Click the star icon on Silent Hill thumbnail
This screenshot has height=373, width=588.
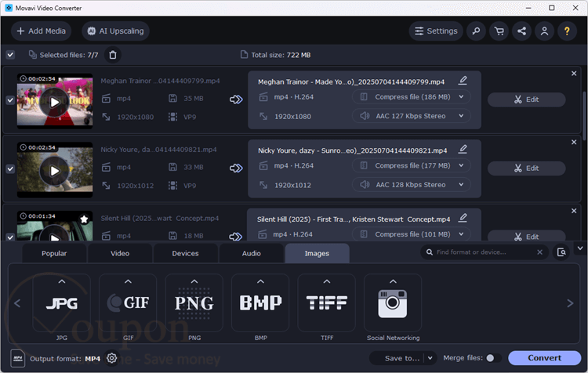click(84, 219)
